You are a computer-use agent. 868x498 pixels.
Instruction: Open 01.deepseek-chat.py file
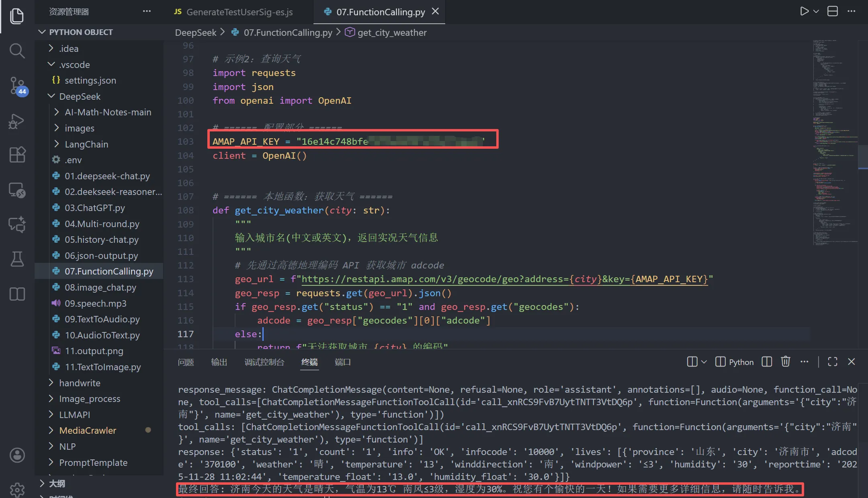coord(107,176)
